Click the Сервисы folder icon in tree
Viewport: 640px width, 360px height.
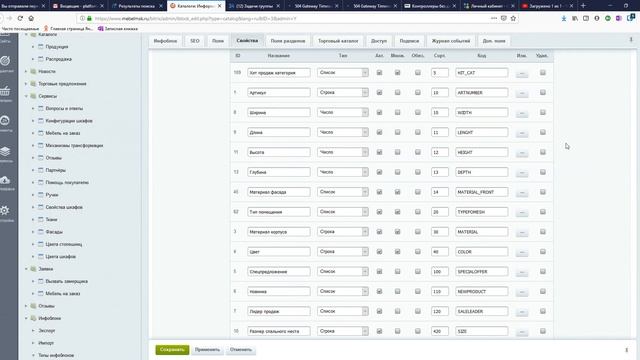click(33, 96)
